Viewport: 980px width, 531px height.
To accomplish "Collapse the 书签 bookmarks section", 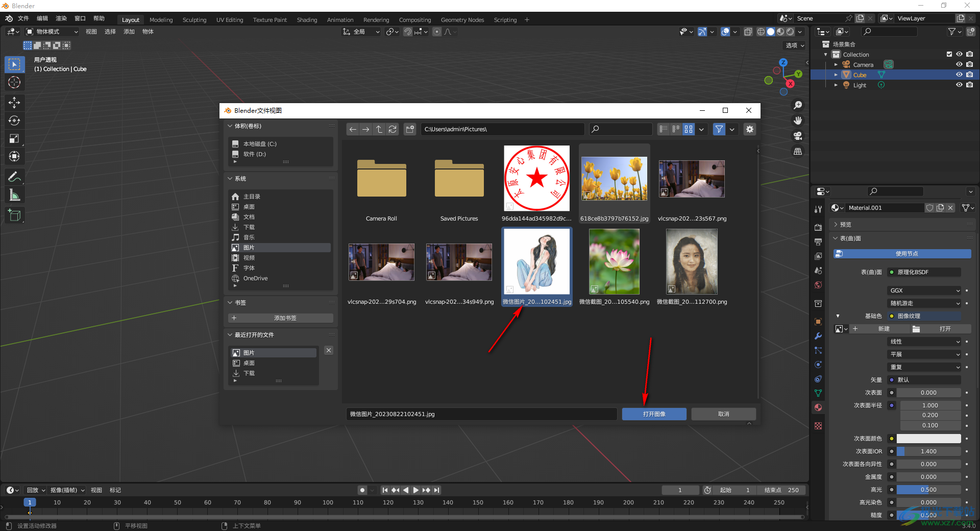I will [x=230, y=303].
